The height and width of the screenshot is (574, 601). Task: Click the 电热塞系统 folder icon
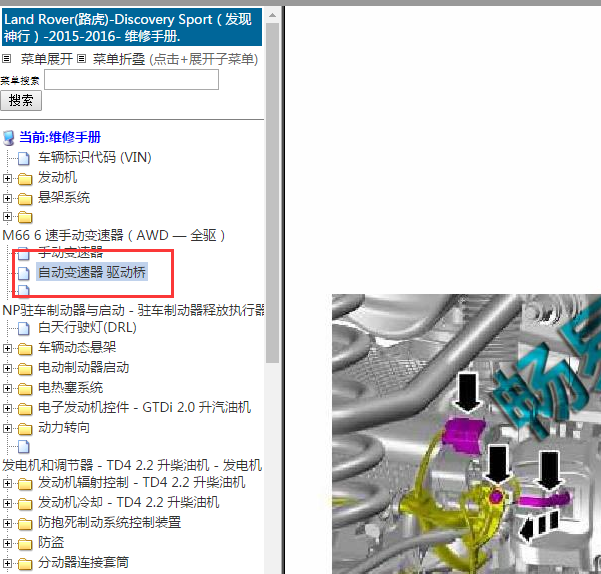coord(25,389)
